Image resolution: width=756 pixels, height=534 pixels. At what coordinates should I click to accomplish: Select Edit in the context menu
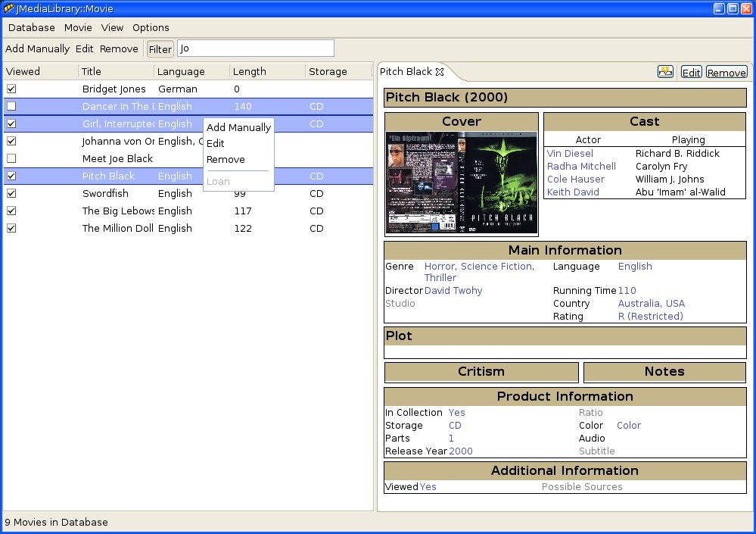pyautogui.click(x=216, y=144)
